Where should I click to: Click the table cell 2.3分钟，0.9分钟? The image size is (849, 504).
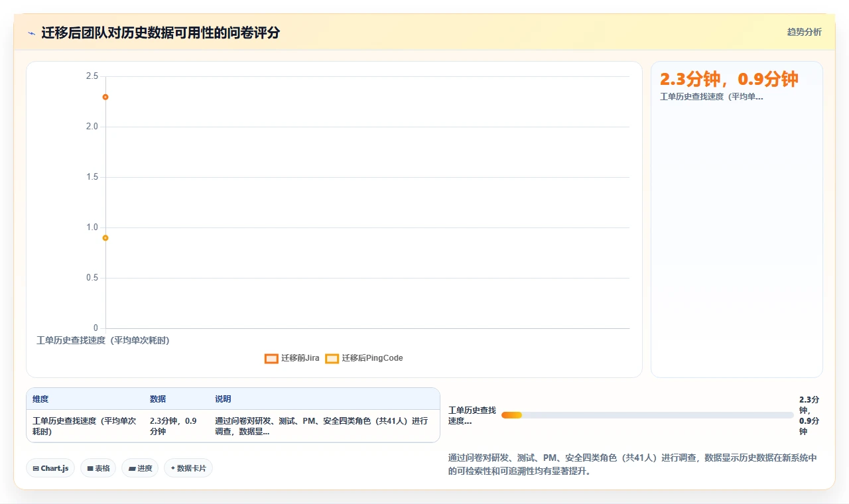coord(176,426)
